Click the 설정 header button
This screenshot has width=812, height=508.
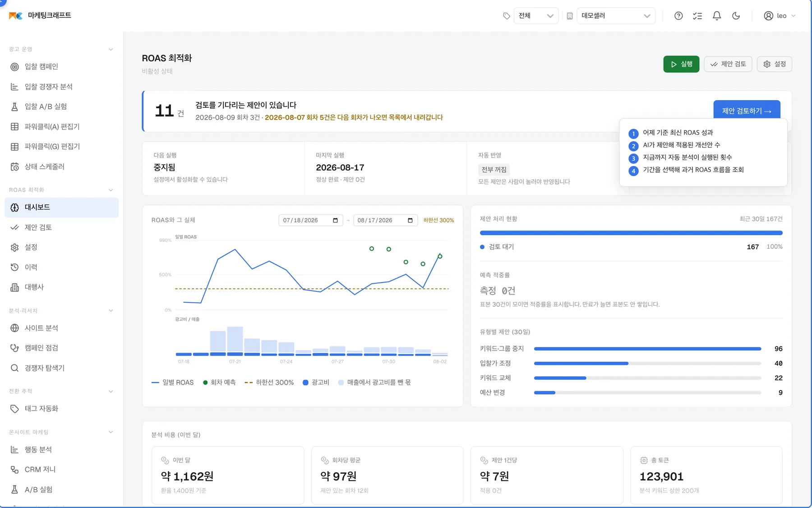coord(775,64)
